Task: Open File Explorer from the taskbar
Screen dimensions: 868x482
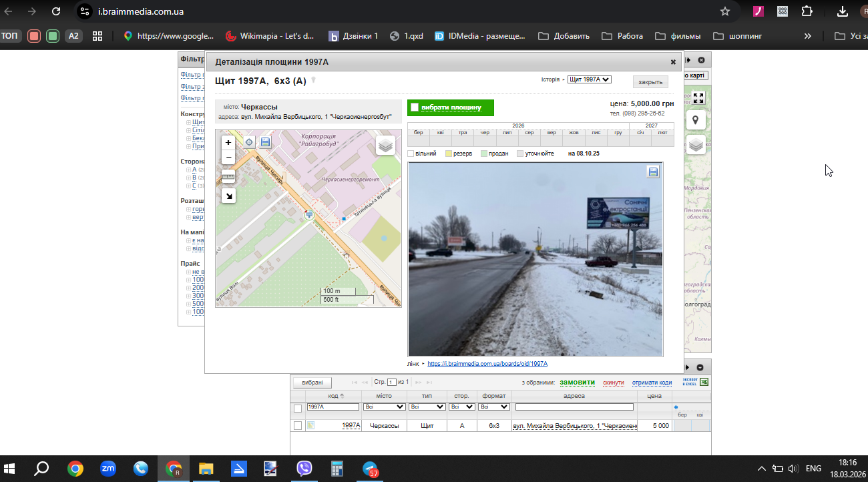Action: coord(206,469)
